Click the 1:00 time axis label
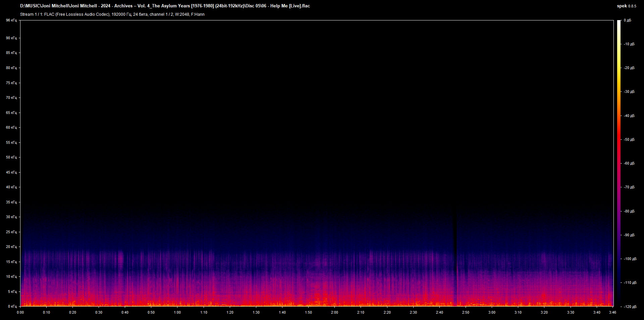 coord(177,312)
